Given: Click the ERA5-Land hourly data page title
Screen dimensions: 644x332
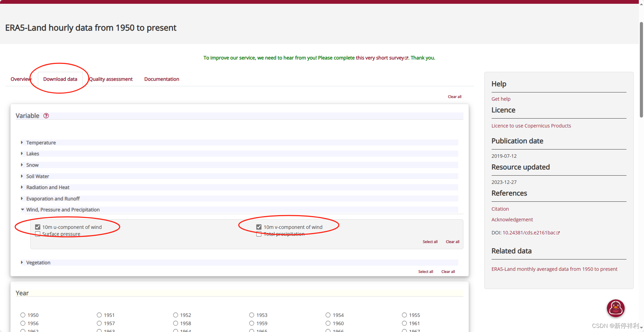Looking at the screenshot, I should click(91, 28).
